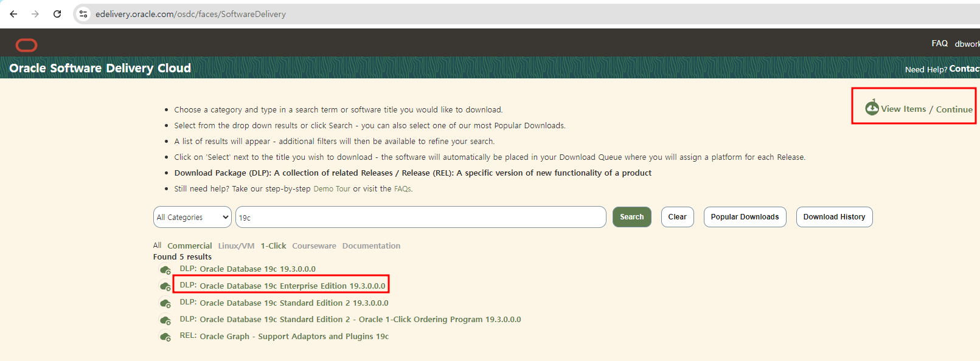Click the browser forward arrow
This screenshot has width=980, height=361.
coord(35,14)
